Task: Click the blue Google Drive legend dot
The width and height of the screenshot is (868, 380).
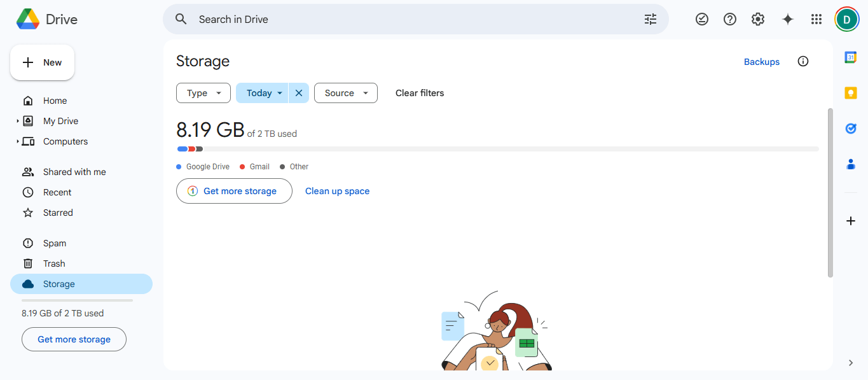Action: point(179,167)
